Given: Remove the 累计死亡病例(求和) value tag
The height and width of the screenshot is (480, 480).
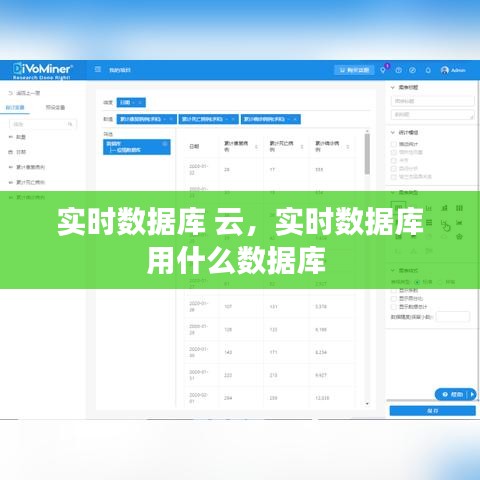Looking at the screenshot, I should click(x=233, y=119).
